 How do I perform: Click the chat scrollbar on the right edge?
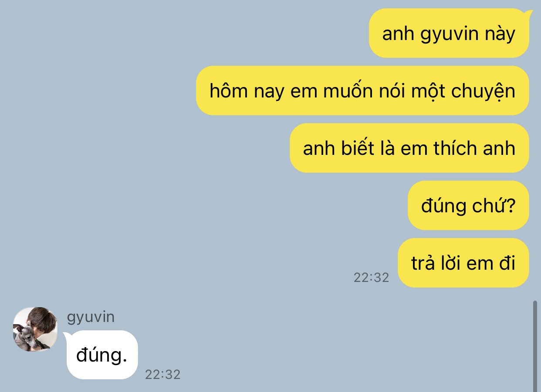(535, 346)
